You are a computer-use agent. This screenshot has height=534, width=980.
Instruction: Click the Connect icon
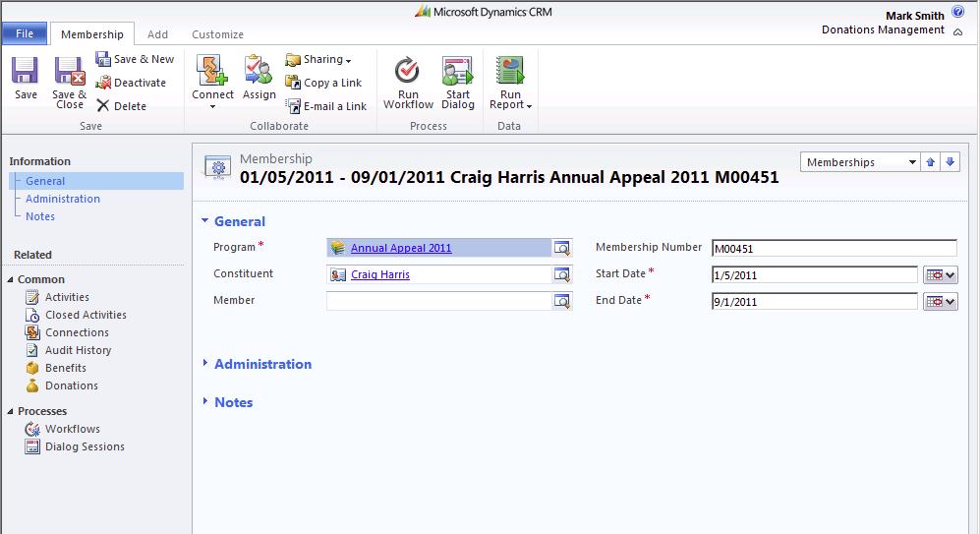pos(212,71)
